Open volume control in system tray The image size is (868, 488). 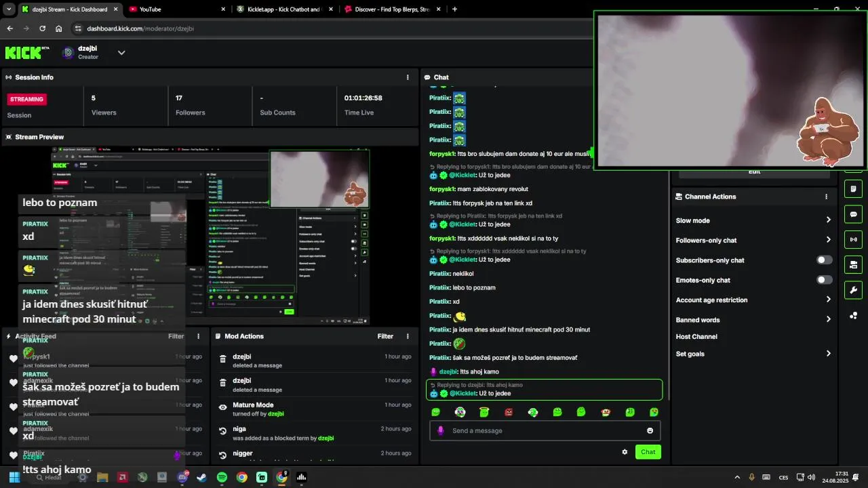click(x=812, y=477)
